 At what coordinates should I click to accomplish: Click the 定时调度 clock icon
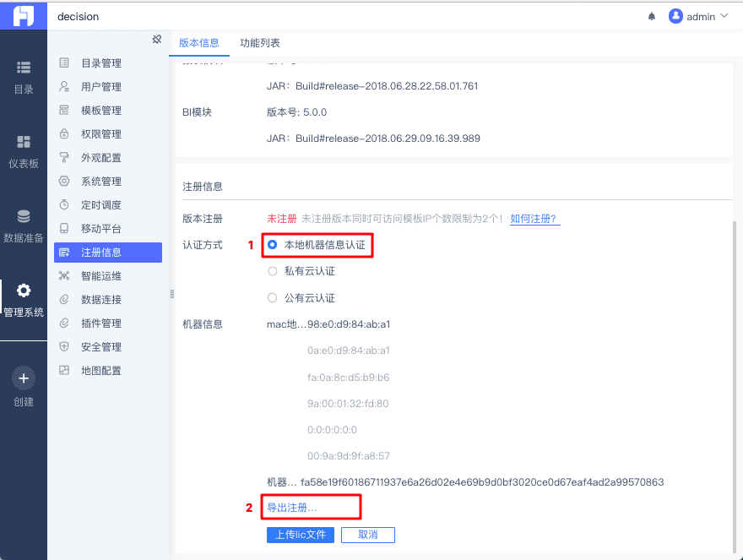[x=64, y=205]
